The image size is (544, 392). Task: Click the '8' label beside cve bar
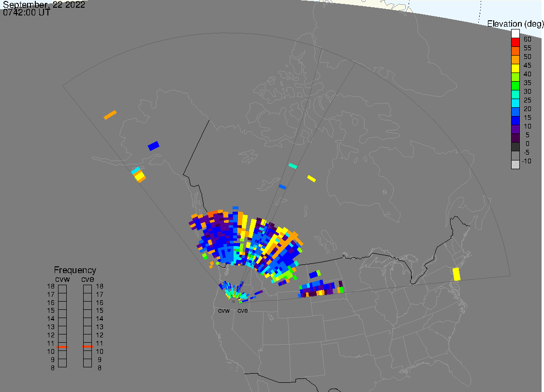(x=99, y=368)
